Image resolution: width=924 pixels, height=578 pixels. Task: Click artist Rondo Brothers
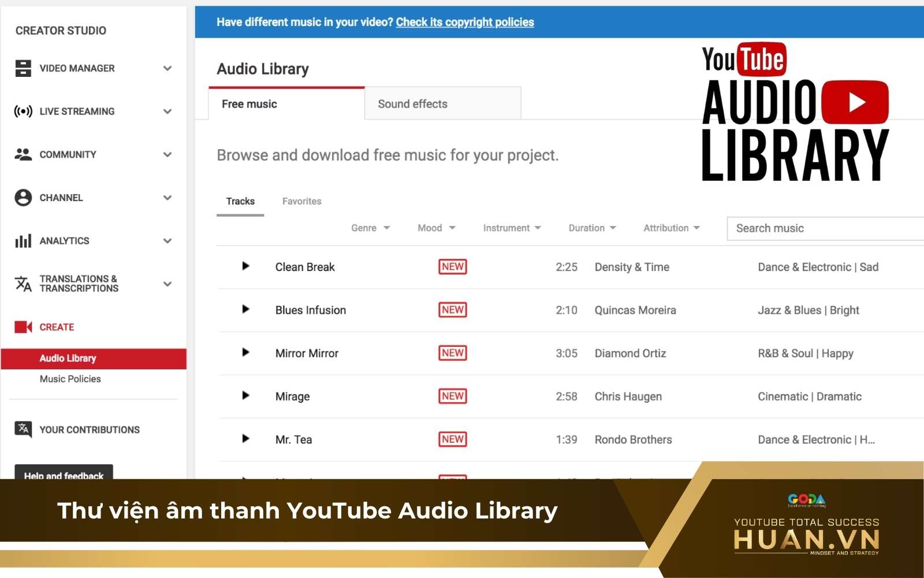634,439
